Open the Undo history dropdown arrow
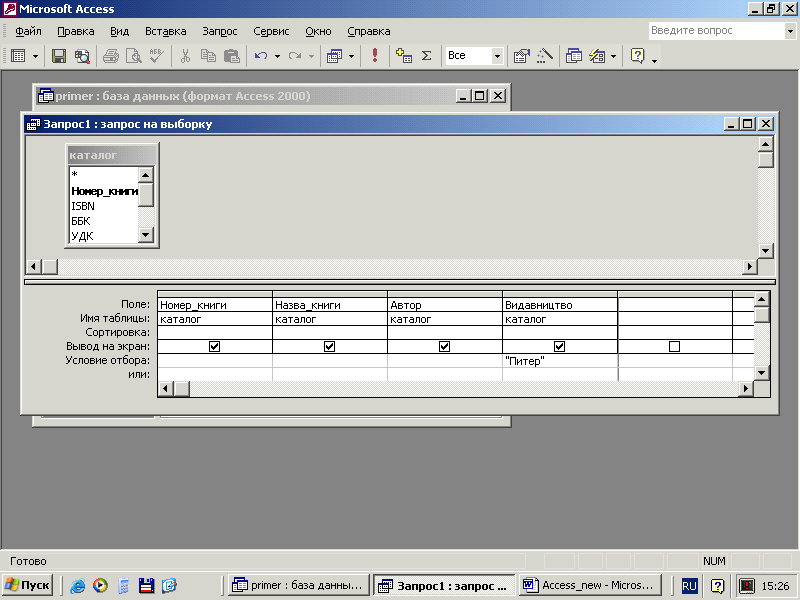This screenshot has height=600, width=800. pos(277,56)
